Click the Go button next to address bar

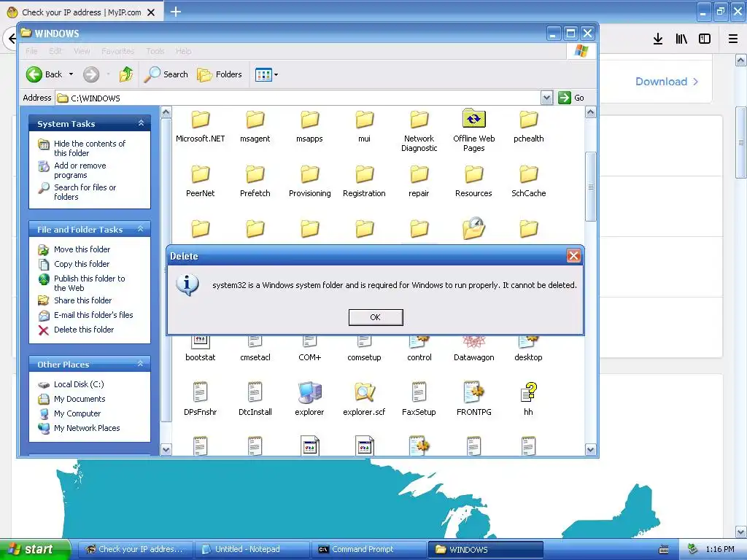pyautogui.click(x=571, y=98)
